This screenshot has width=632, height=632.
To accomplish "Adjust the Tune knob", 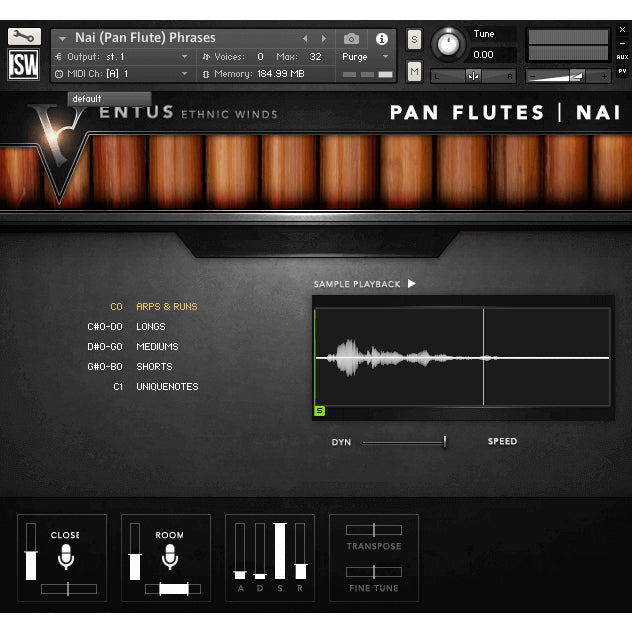I will [448, 44].
